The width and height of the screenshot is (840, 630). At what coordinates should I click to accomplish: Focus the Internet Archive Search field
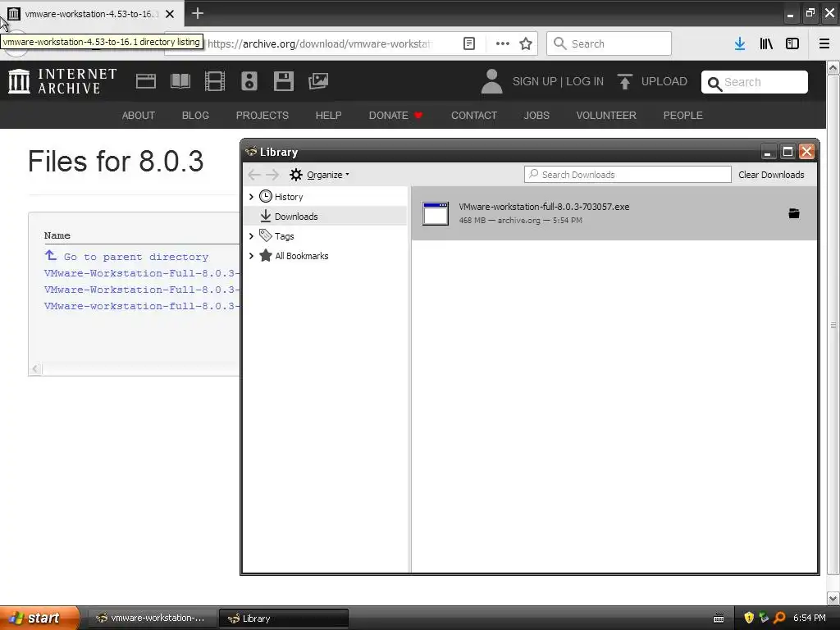(755, 82)
